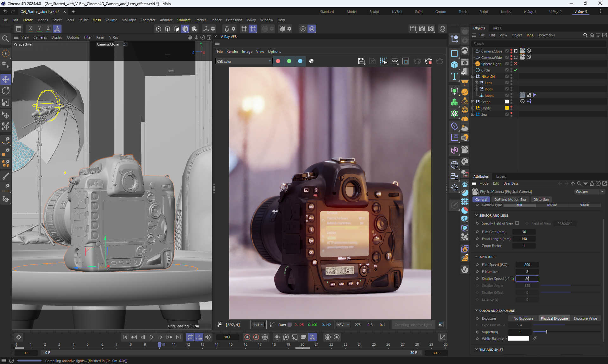This screenshot has width=608, height=364.
Task: Collapse the APERTURE section
Action: pyautogui.click(x=477, y=257)
